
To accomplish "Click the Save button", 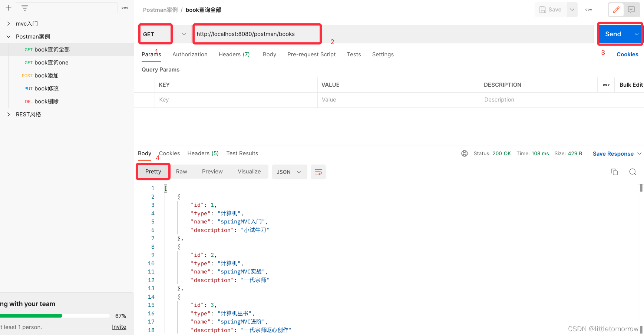I will point(551,10).
